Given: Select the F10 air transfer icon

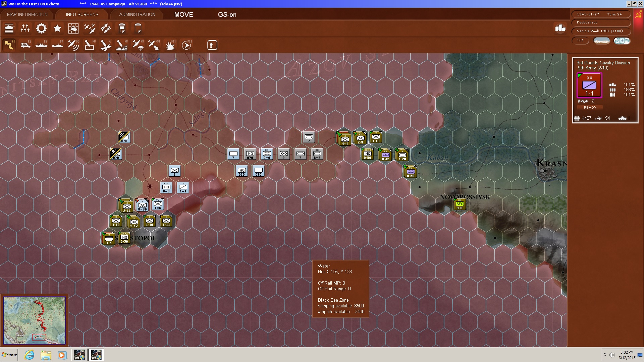Looking at the screenshot, I should click(x=154, y=45).
